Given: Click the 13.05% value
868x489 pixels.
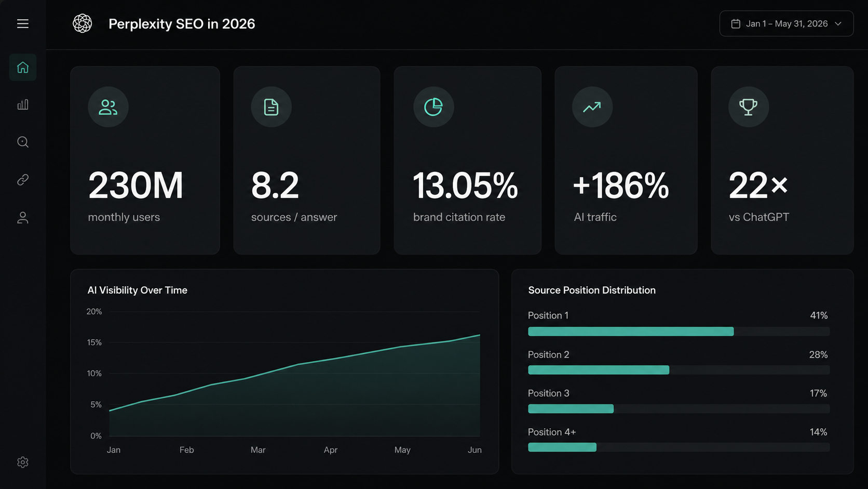Looking at the screenshot, I should [x=466, y=186].
